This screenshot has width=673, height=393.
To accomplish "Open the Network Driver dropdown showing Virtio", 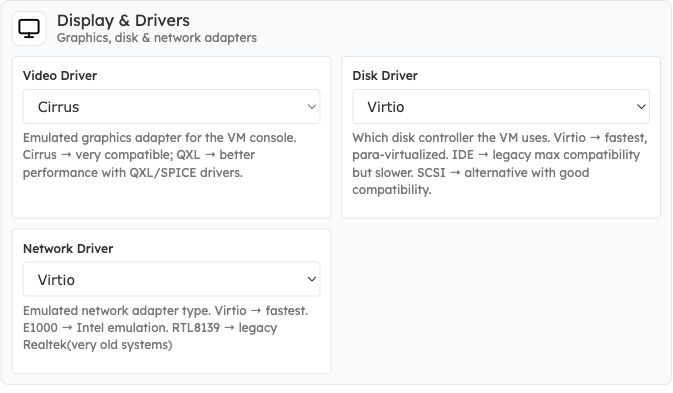I will pos(171,279).
